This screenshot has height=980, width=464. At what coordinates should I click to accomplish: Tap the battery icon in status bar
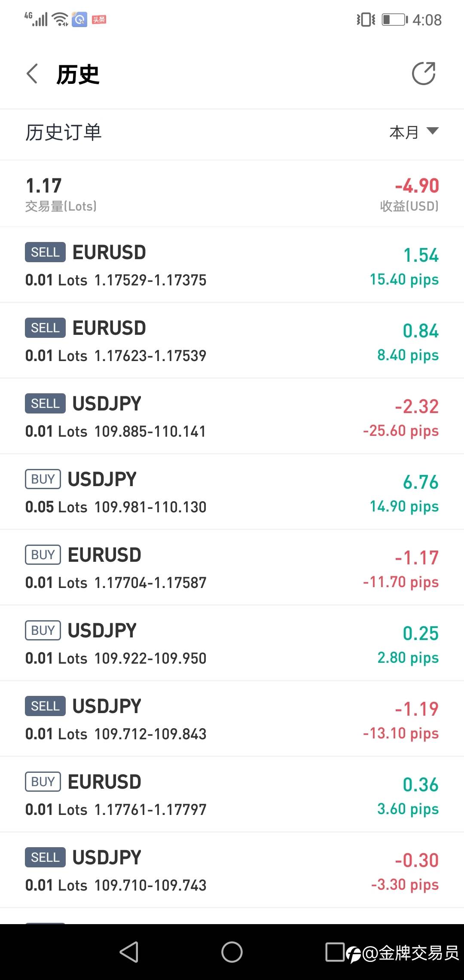394,20
